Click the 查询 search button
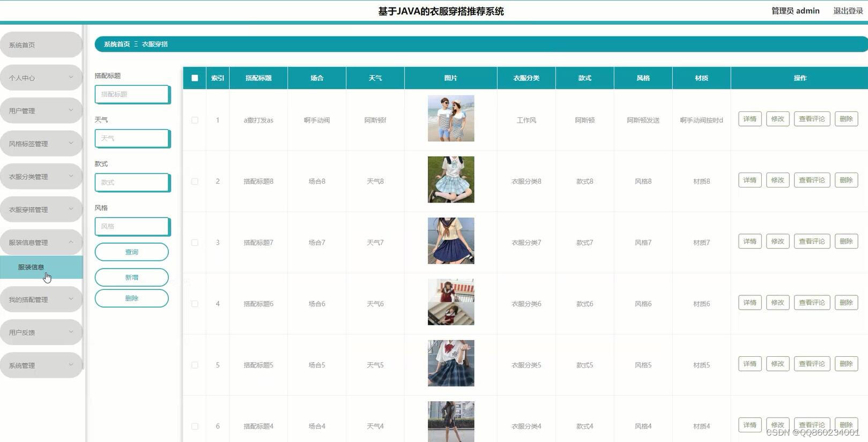Image resolution: width=868 pixels, height=442 pixels. click(132, 252)
